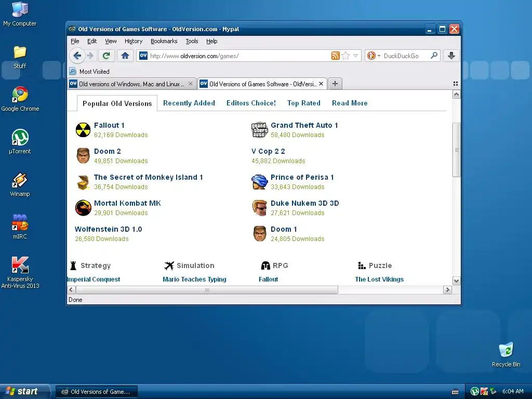Click the horizontal scrollbar thumb
Image resolution: width=532 pixels, height=399 pixels.
tap(207, 290)
